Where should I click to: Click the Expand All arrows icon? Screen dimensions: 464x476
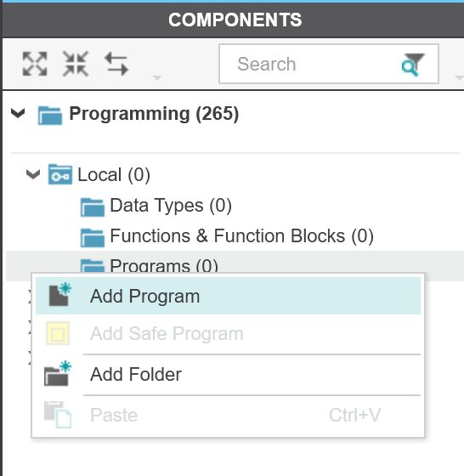pos(35,64)
